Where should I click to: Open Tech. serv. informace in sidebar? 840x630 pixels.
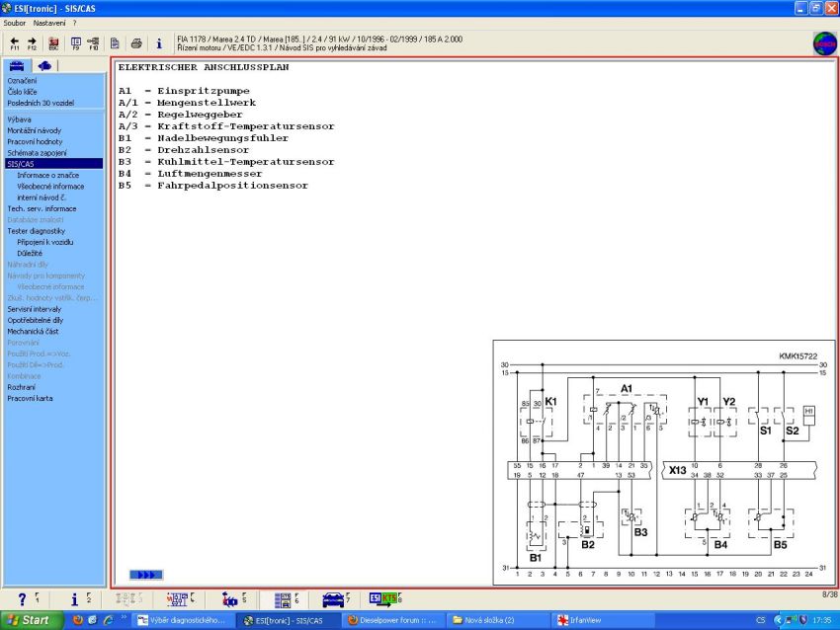[x=42, y=208]
